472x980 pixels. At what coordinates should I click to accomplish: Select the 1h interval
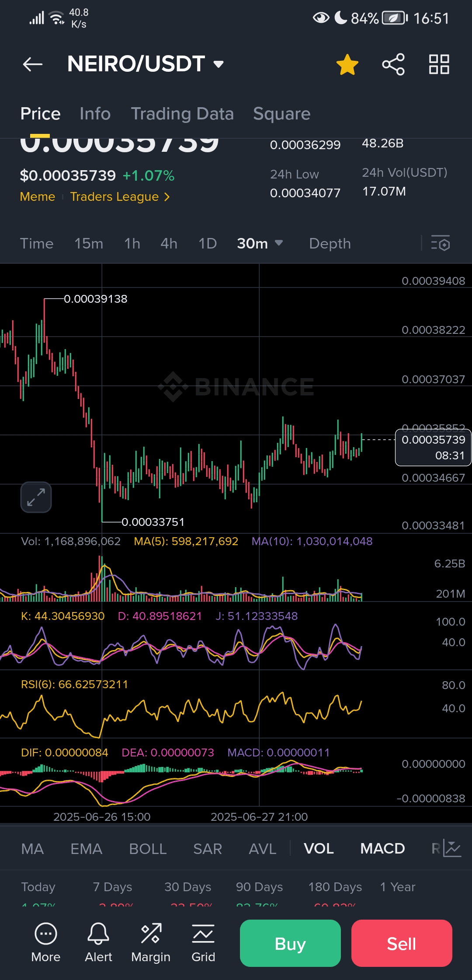[x=132, y=244]
